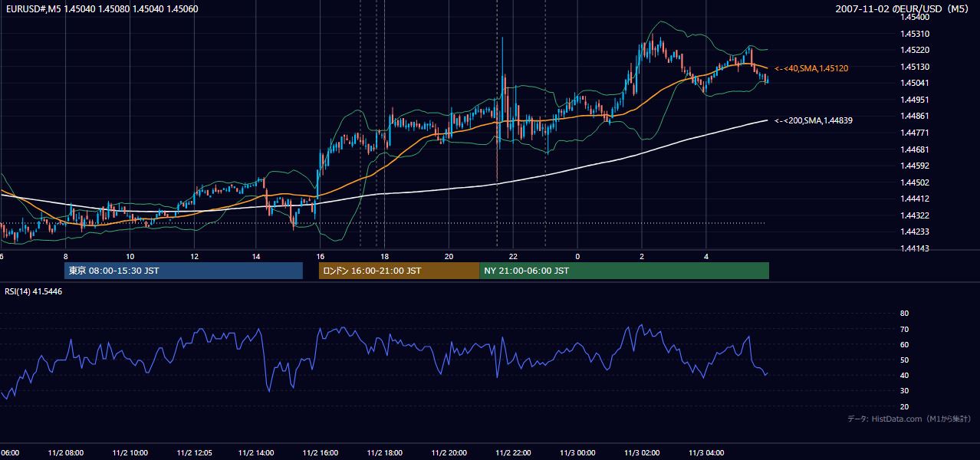
Task: Click the 11/3 04:00 time label
Action: (x=706, y=453)
